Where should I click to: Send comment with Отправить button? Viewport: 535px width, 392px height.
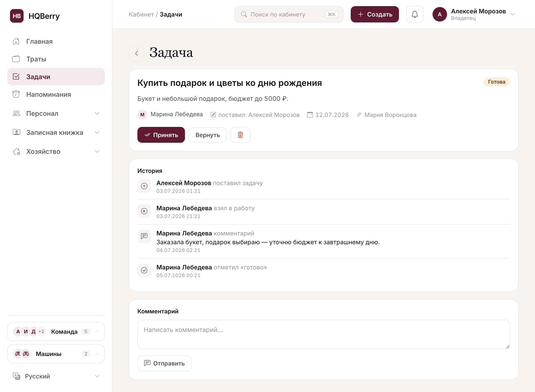pyautogui.click(x=164, y=363)
